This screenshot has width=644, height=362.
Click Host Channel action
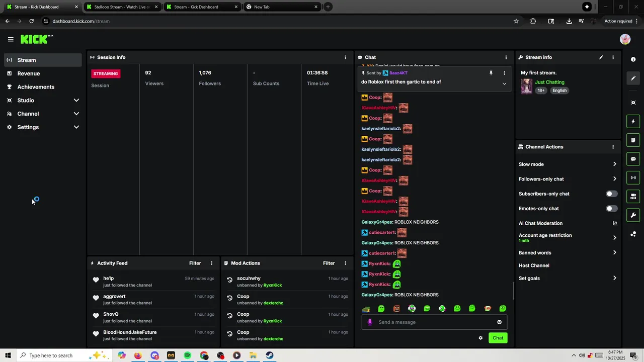[534, 265]
